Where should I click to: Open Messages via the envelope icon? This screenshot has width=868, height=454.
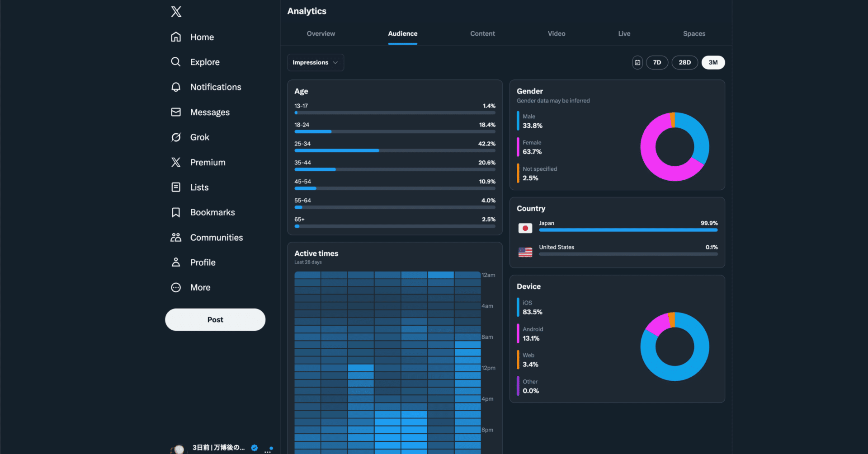[176, 112]
